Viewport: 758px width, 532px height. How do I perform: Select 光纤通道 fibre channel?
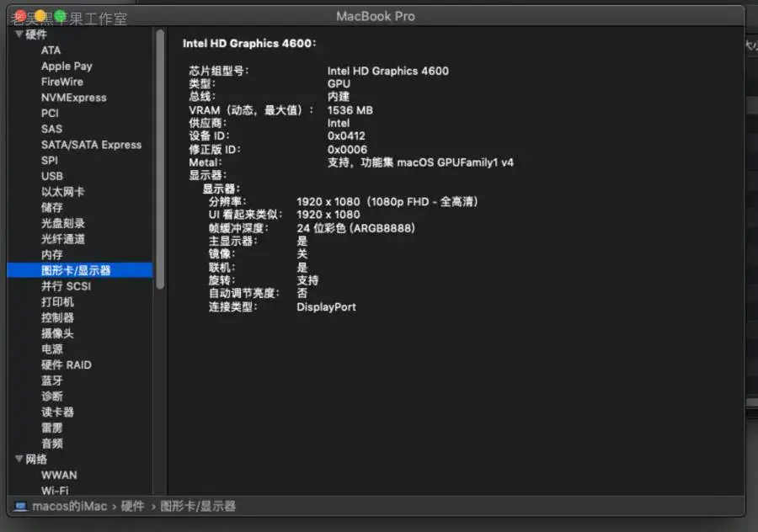coord(63,239)
